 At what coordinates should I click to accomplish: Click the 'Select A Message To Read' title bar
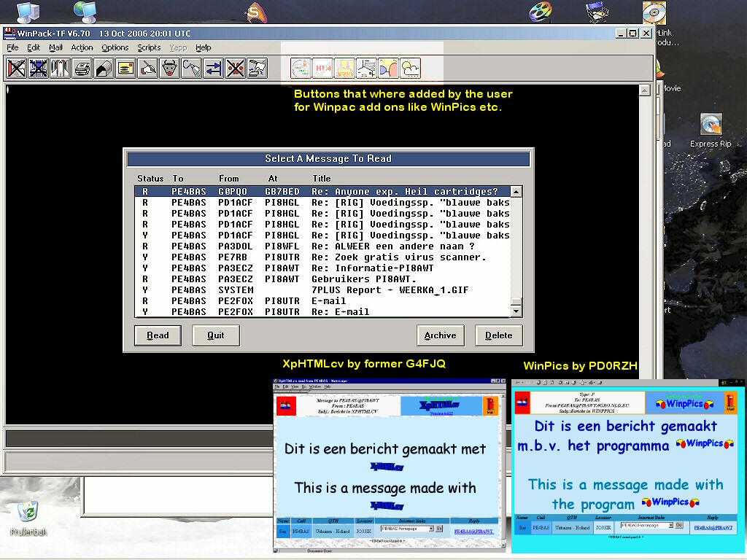(328, 158)
